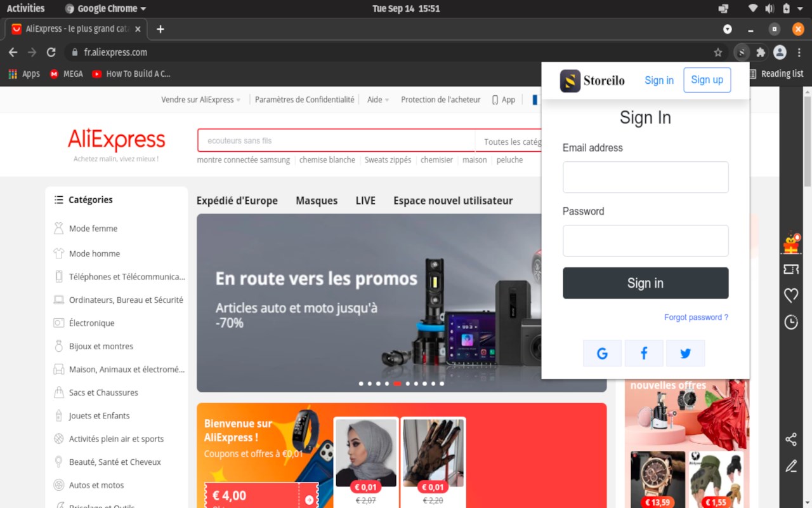Open the Chrome tab search dropdown arrow

pos(728,29)
